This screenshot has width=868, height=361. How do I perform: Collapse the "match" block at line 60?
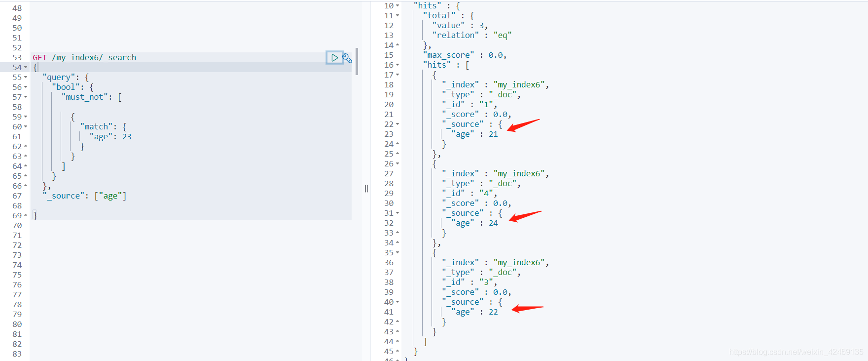coord(26,126)
